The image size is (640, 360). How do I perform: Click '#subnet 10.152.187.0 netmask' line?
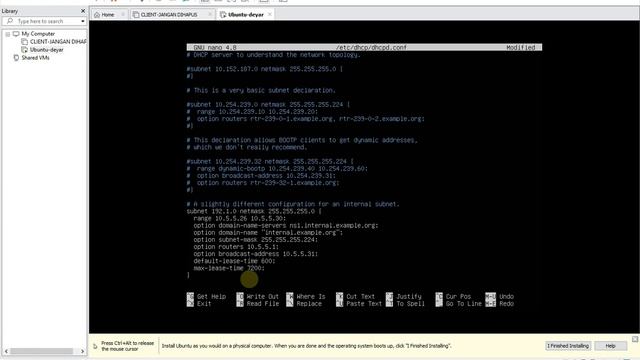click(264, 69)
